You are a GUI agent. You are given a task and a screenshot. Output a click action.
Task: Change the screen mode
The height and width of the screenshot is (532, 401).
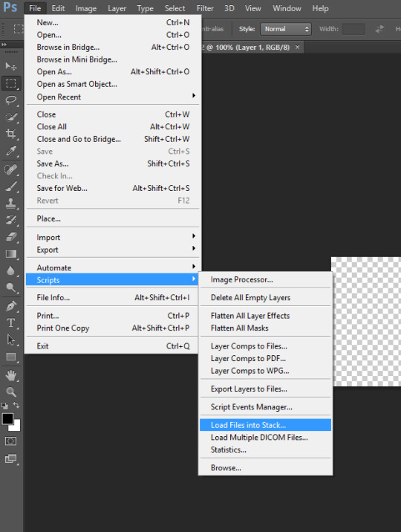pos(10,458)
